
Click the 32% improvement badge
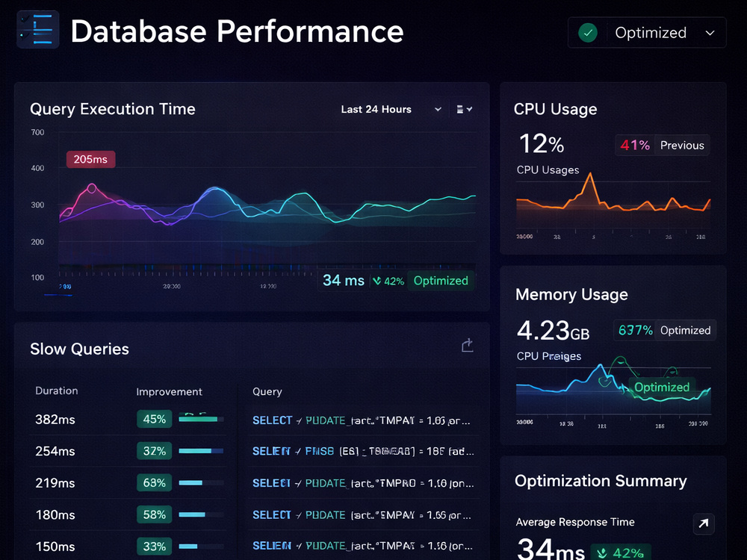click(x=155, y=451)
